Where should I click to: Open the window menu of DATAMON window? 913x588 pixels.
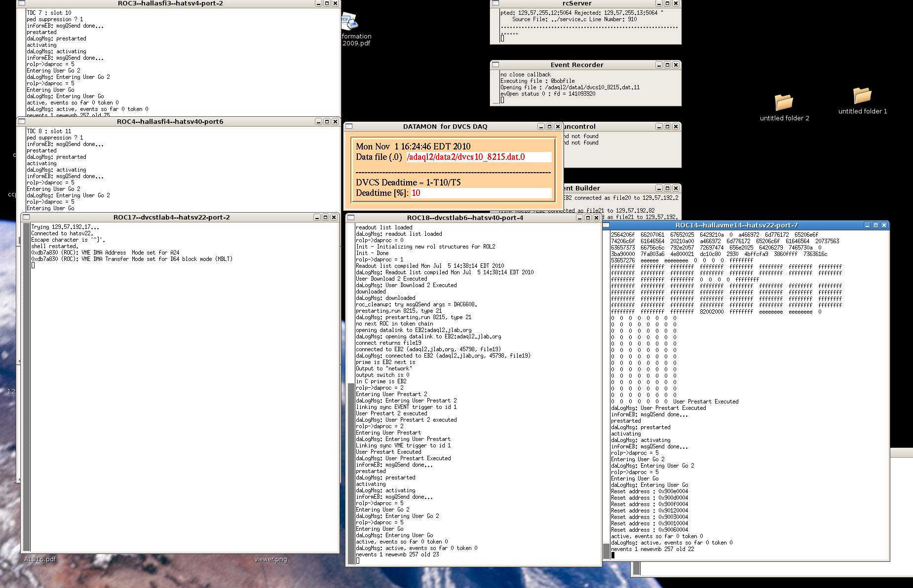point(349,126)
